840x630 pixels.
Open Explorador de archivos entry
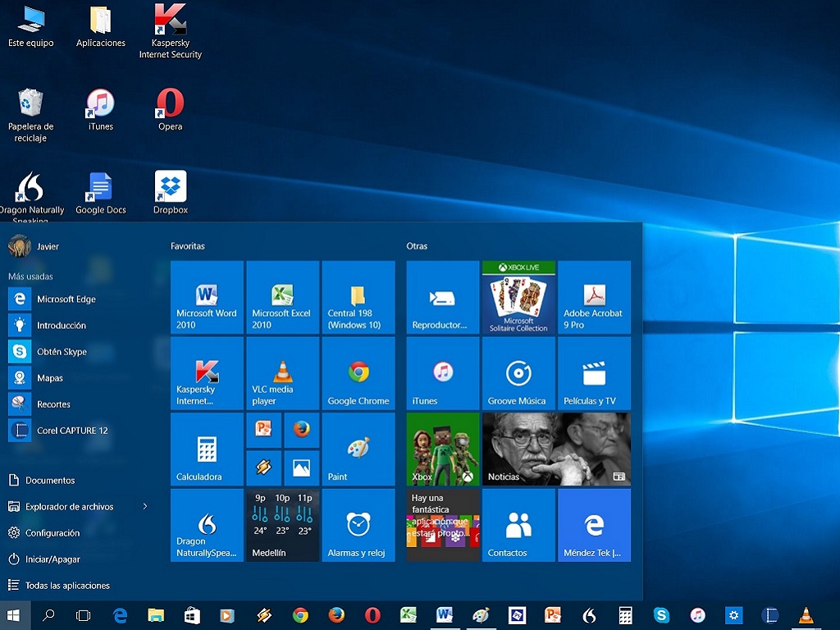[x=61, y=506]
